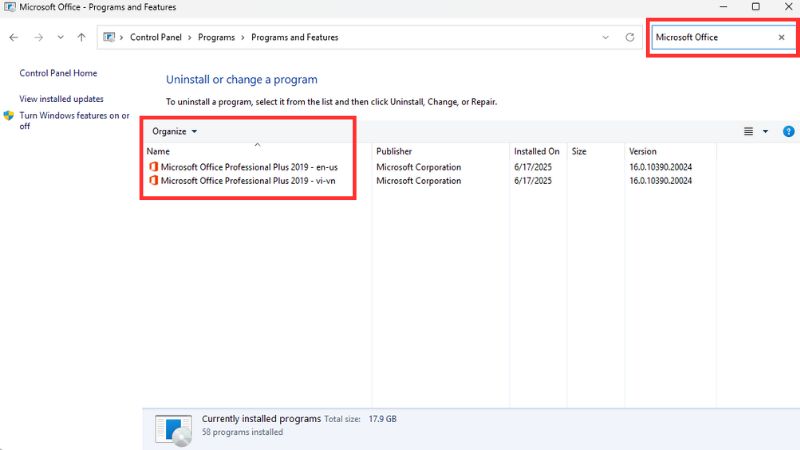This screenshot has height=450, width=800.
Task: Click the Refresh button in address bar
Action: (x=629, y=37)
